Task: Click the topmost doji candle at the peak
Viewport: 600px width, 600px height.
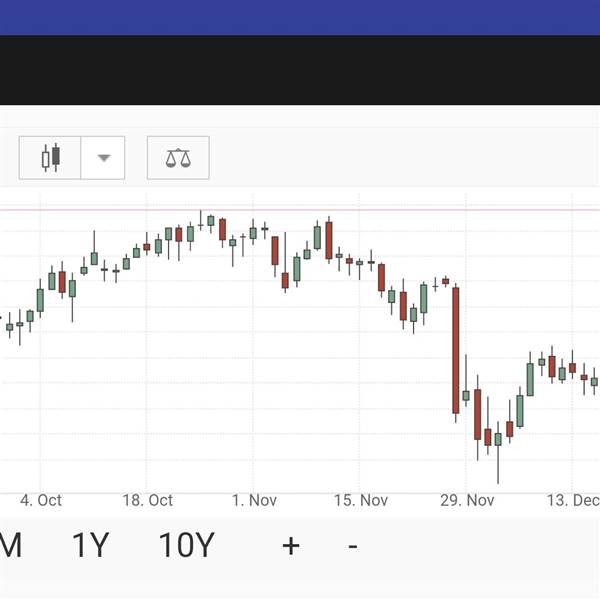Action: click(201, 223)
